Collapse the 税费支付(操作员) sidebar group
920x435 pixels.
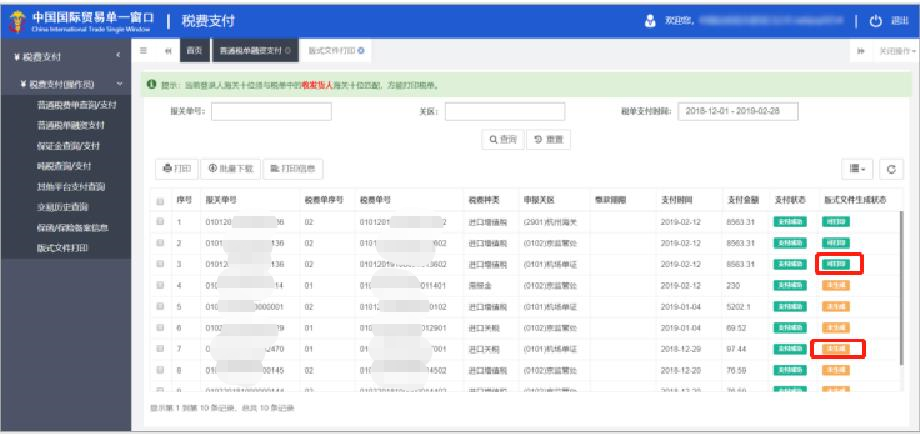120,84
